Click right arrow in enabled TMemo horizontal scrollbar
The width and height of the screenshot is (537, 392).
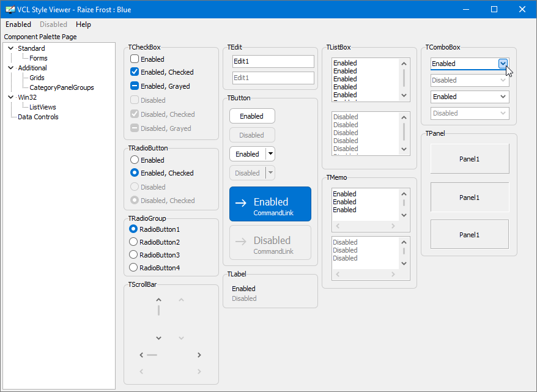click(393, 226)
